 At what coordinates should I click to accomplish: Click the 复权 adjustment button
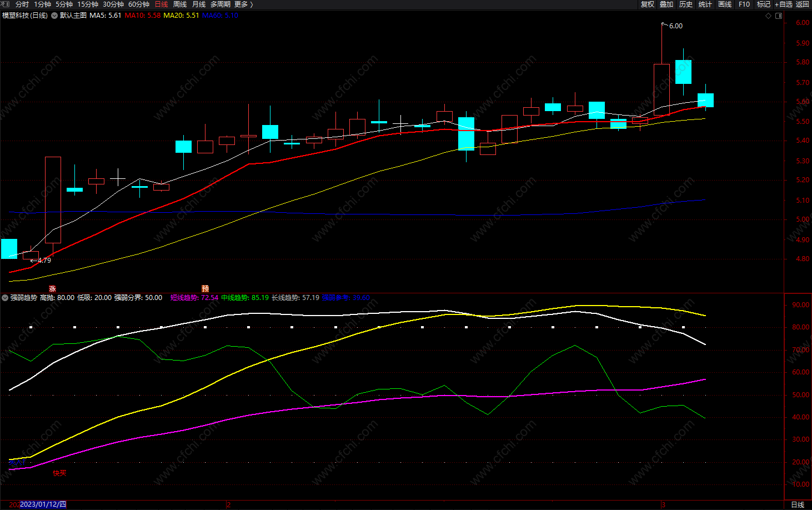[x=648, y=4]
